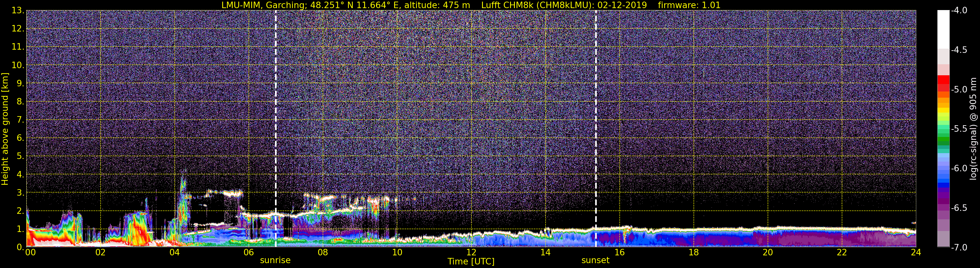This screenshot has height=268, width=980.
Task: Click the 'log(rc-signal) @ 905 nm' colorbar label
Action: click(x=973, y=129)
